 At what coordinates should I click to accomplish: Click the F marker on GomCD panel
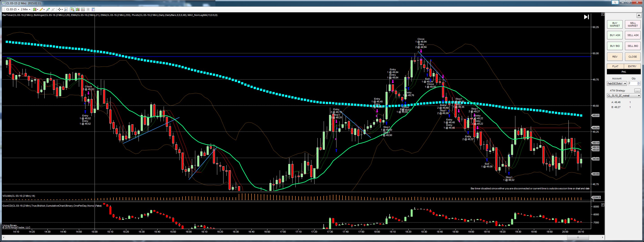(x=603, y=205)
